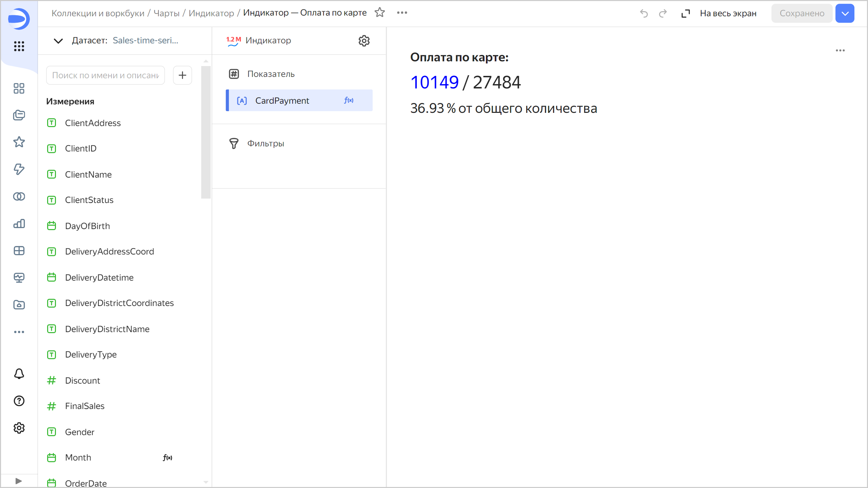Open Favorites star in left sidebar

point(19,142)
